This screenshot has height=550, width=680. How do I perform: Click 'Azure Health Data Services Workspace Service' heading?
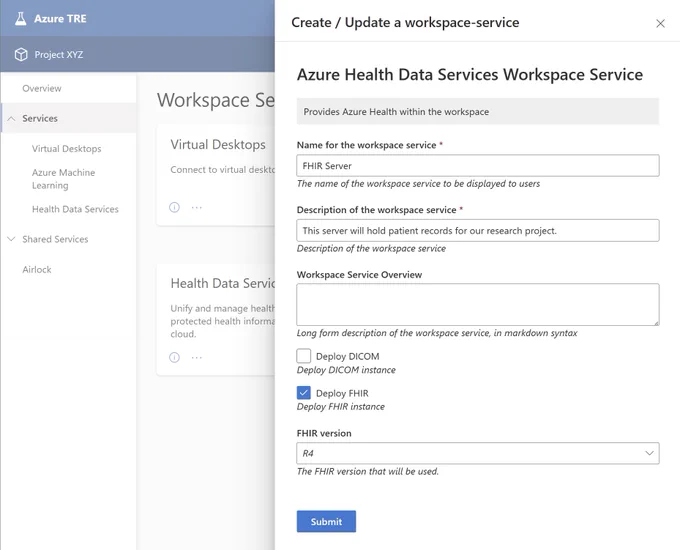click(x=470, y=75)
